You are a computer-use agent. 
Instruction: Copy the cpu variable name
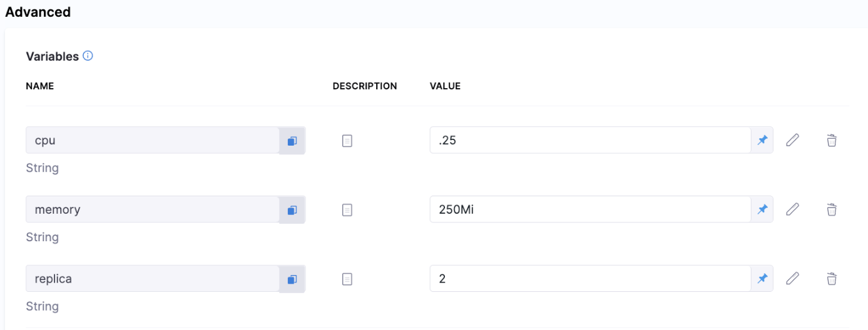[x=292, y=141]
